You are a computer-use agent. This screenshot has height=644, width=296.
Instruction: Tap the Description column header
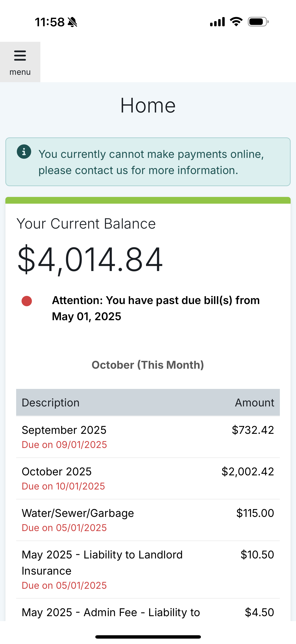(x=51, y=402)
